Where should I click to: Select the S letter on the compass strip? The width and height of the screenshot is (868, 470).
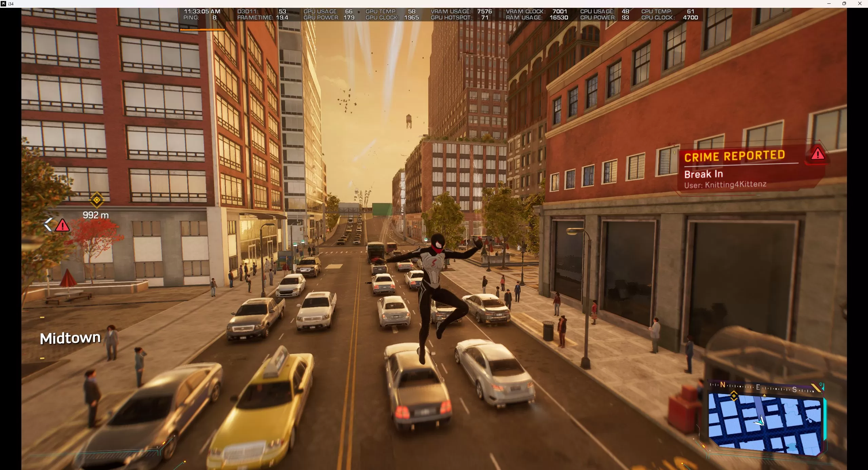[x=794, y=390]
